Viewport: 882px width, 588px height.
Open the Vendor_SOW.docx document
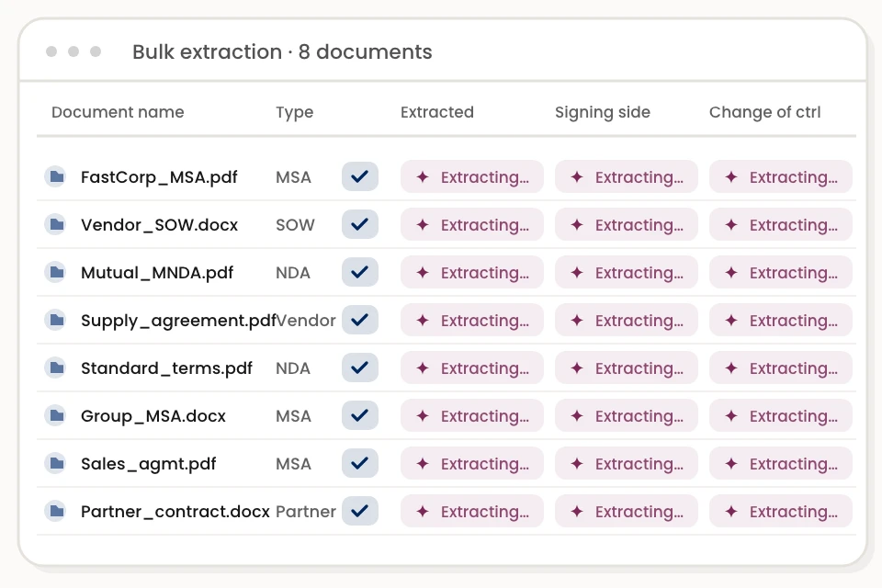[x=160, y=225]
